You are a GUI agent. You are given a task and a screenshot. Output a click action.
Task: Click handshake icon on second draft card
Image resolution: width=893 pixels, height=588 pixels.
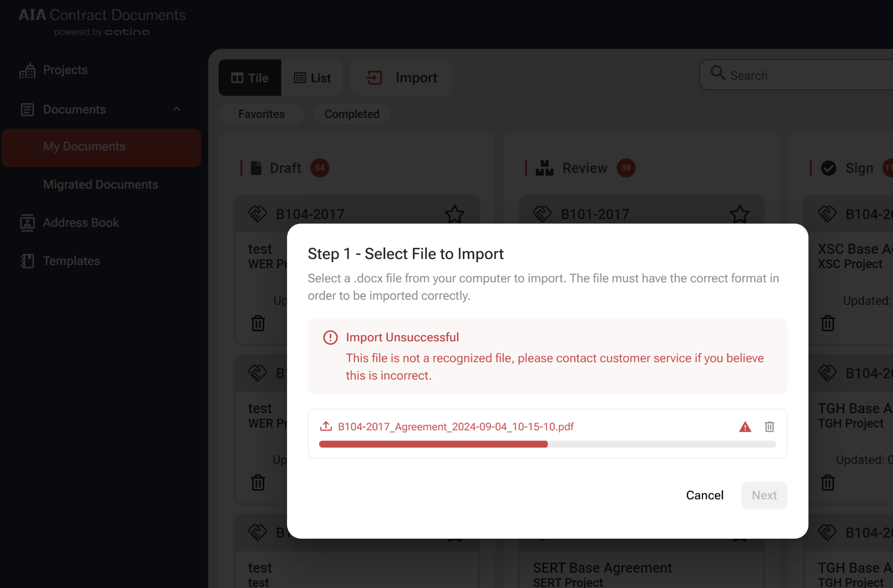click(x=257, y=373)
